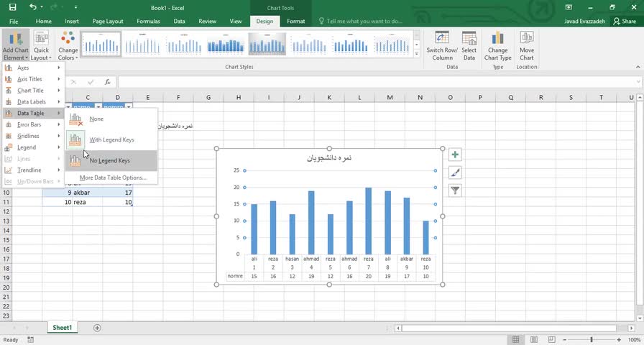The width and height of the screenshot is (644, 345).
Task: Open the Legend submenu
Action: (33, 147)
